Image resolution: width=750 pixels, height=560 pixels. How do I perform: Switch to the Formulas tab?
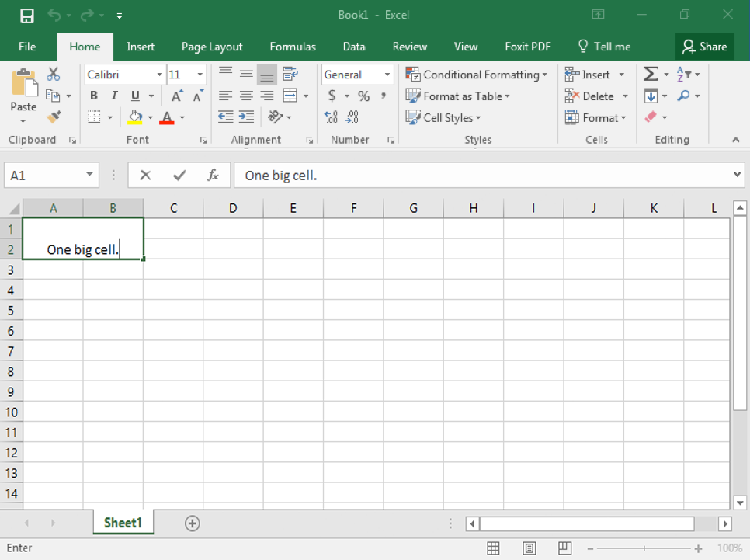coord(293,47)
